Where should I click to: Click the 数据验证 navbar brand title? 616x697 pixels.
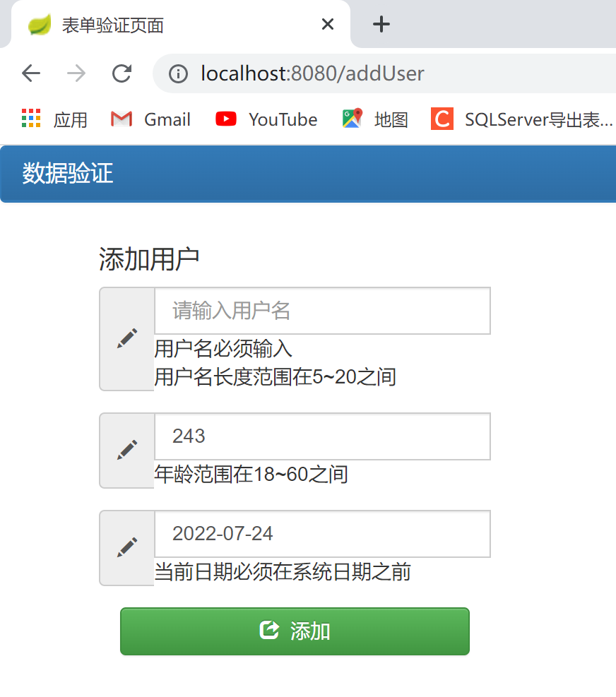coord(68,173)
